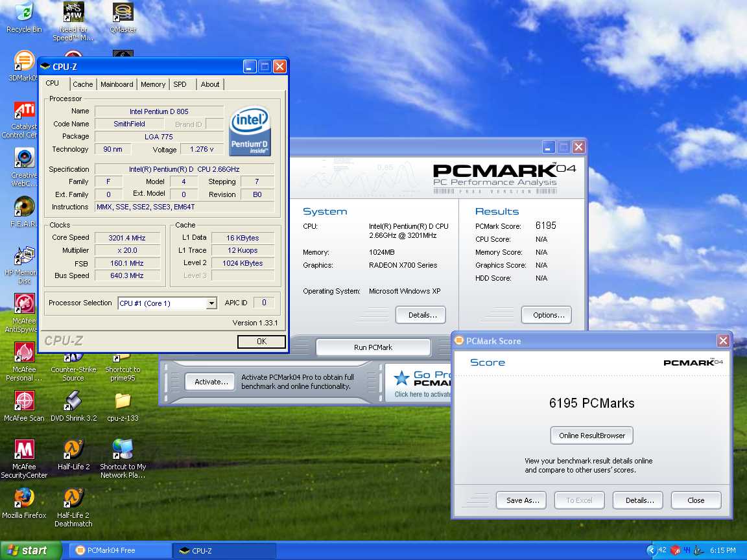Viewport: 747px width, 560px height.
Task: Open ATI Catalyst Control Center icon
Action: [x=24, y=110]
